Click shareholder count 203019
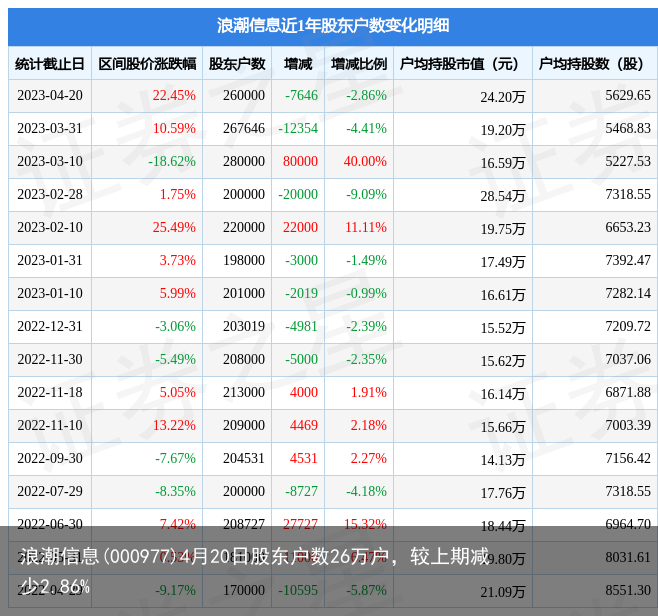The width and height of the screenshot is (658, 616). click(x=244, y=326)
